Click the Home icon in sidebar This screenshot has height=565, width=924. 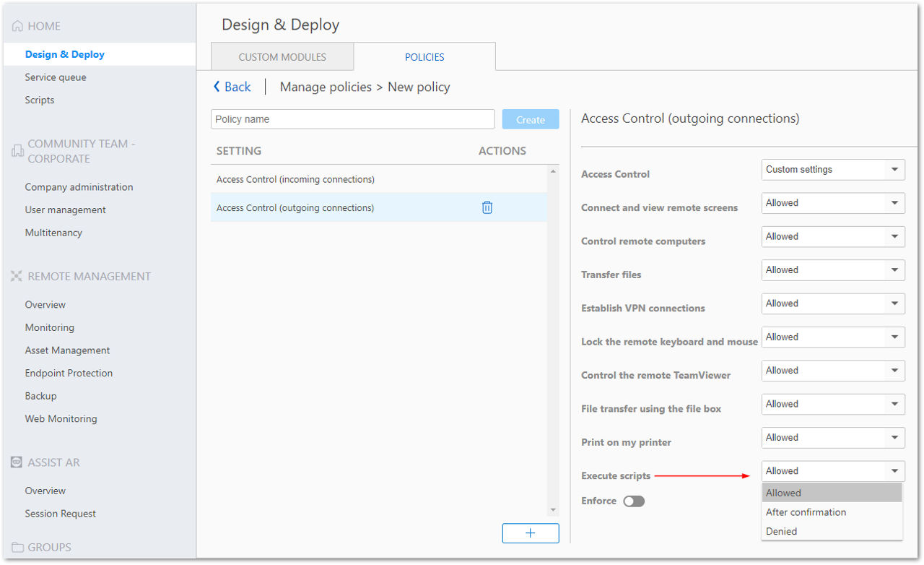(18, 26)
